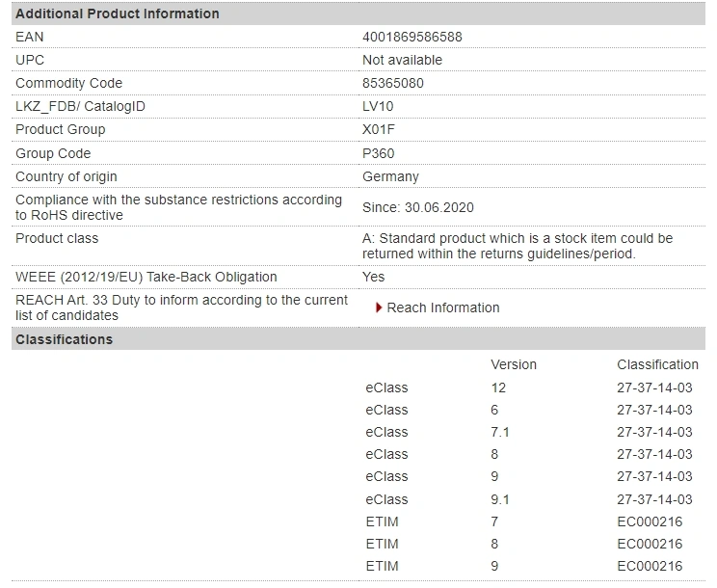Click the Classifications section header

point(358,339)
